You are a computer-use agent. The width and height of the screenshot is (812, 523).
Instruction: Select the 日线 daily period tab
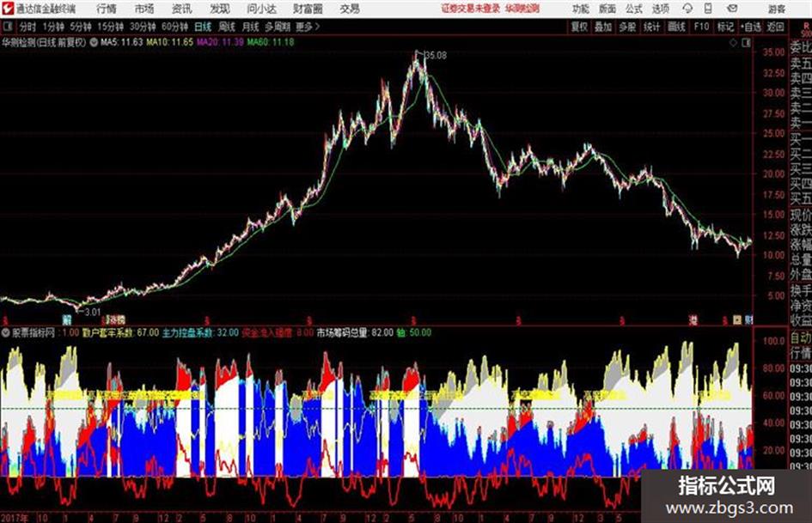(203, 27)
